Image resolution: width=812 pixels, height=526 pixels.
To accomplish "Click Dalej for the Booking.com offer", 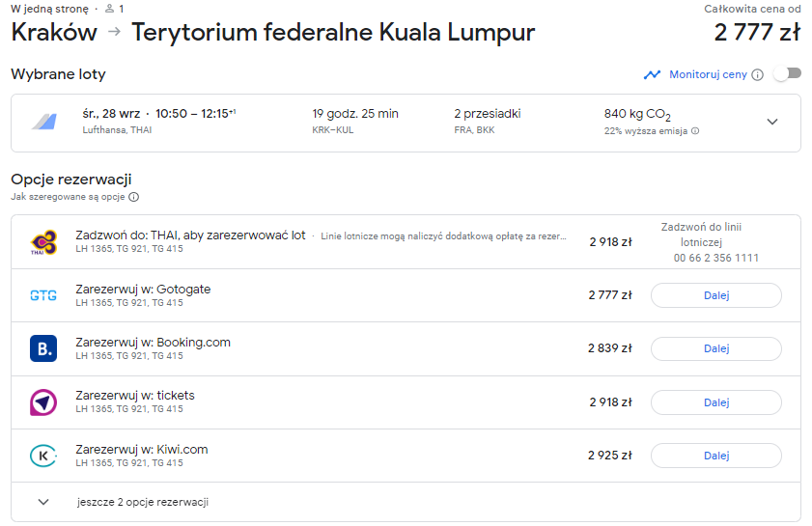I will point(716,348).
